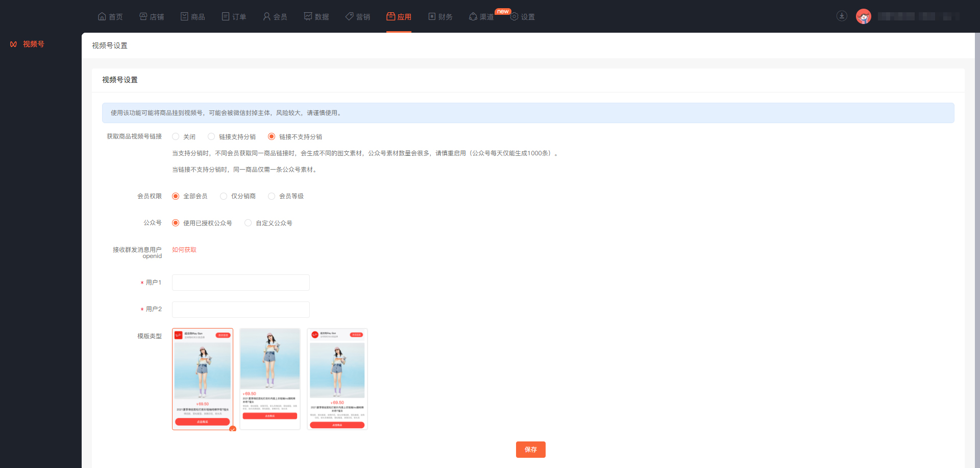Click the 保存 save button
Viewport: 980px width, 468px height.
pos(530,450)
